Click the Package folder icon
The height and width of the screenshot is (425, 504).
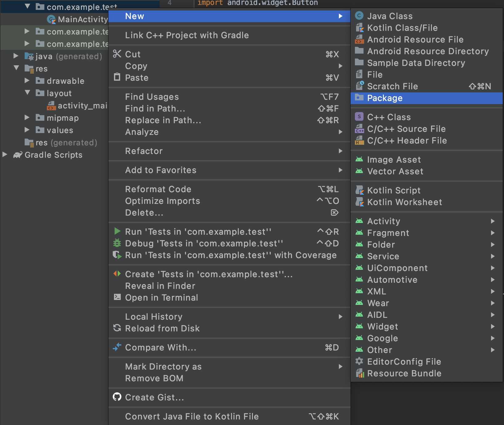coord(359,98)
